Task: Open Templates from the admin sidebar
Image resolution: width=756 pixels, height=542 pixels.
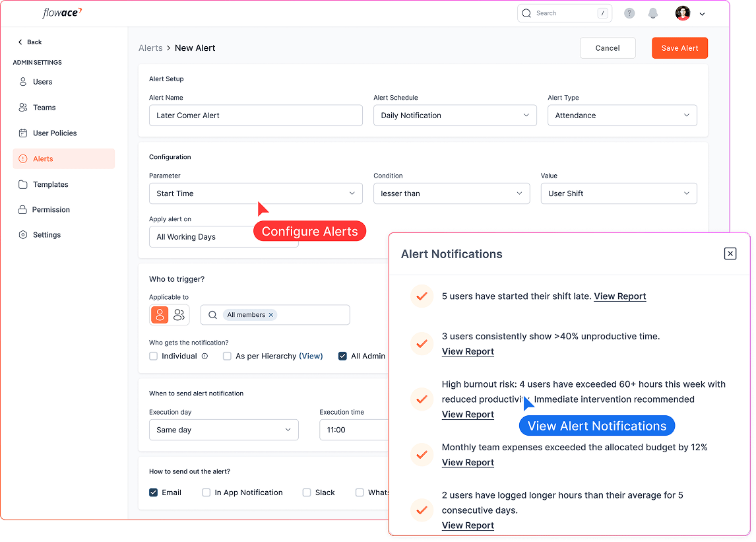Action: (50, 185)
